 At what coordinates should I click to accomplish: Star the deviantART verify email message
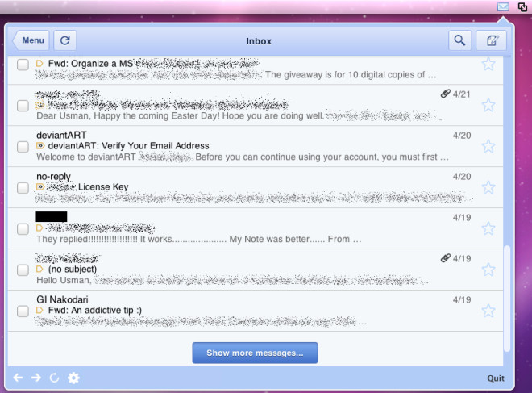[x=488, y=146]
